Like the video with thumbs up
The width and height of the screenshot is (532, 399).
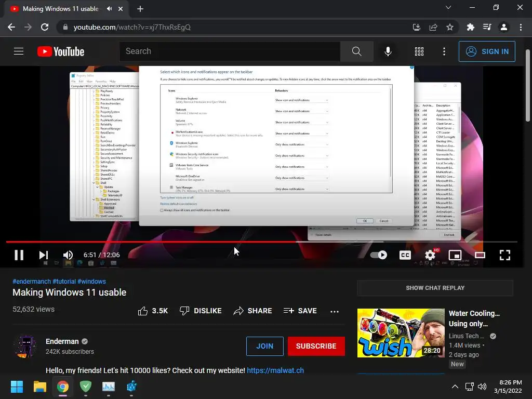pyautogui.click(x=153, y=311)
